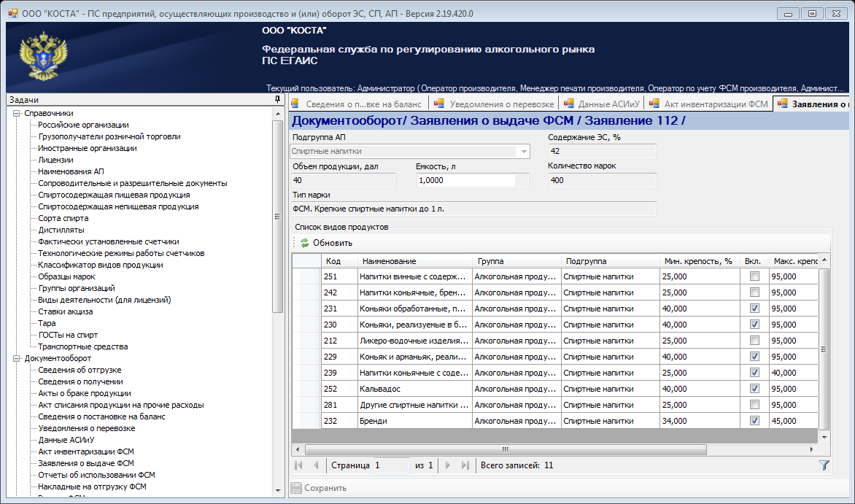Click the tasks tree vertical scrollbar

(277, 216)
